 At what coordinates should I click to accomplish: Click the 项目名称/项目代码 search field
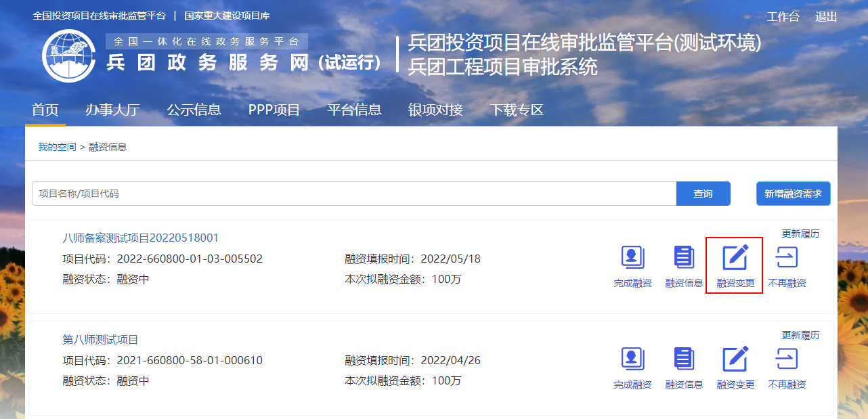pyautogui.click(x=353, y=194)
